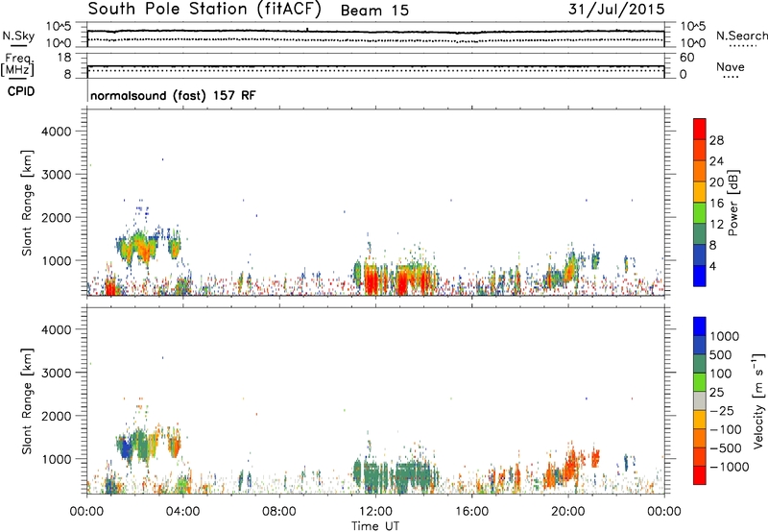Click the '18' frequency axis value
Viewport: 768px width, 532px height.
64,58
